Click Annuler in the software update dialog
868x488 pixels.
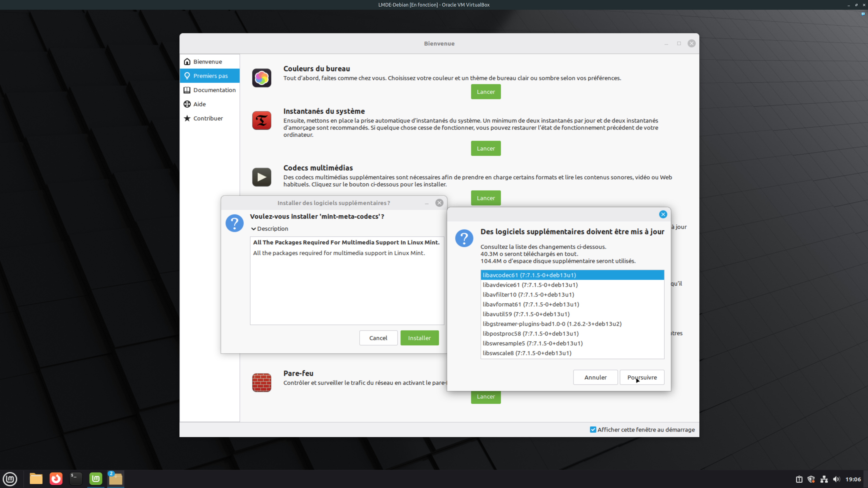click(595, 377)
